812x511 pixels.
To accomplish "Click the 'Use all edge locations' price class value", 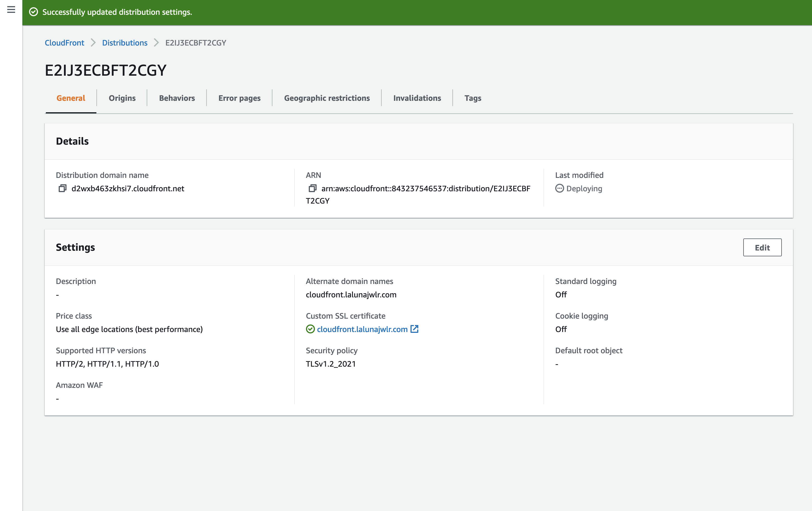I will coord(129,329).
